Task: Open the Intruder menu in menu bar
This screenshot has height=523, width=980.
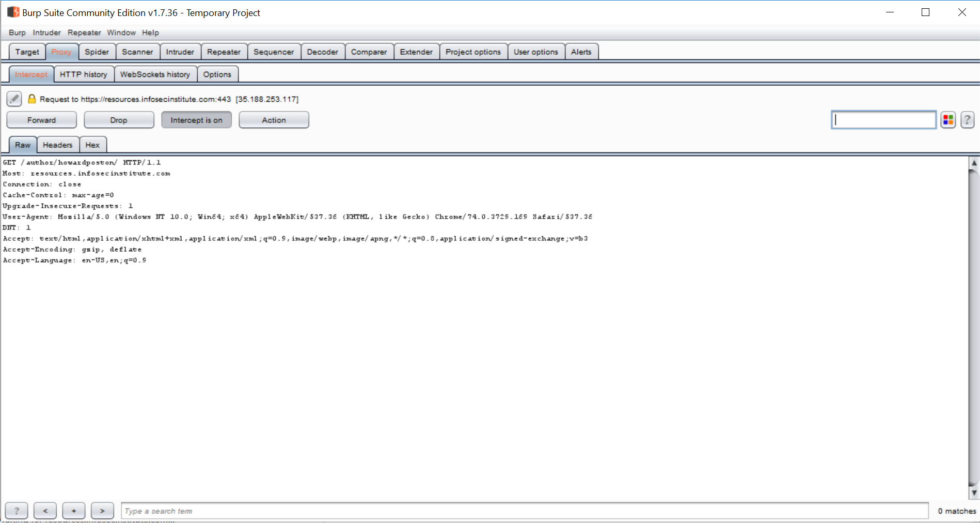Action: [46, 33]
